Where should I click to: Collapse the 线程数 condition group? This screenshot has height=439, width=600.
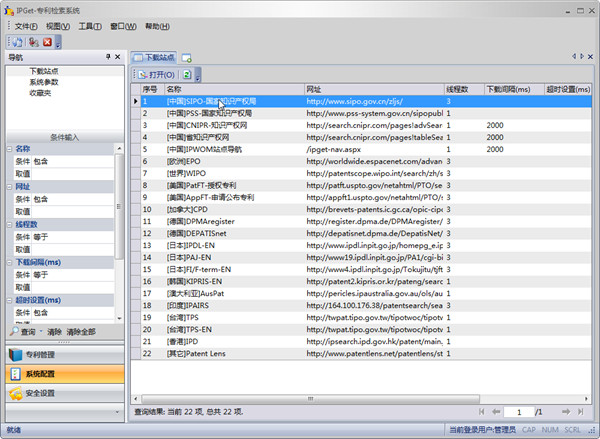(x=10, y=225)
